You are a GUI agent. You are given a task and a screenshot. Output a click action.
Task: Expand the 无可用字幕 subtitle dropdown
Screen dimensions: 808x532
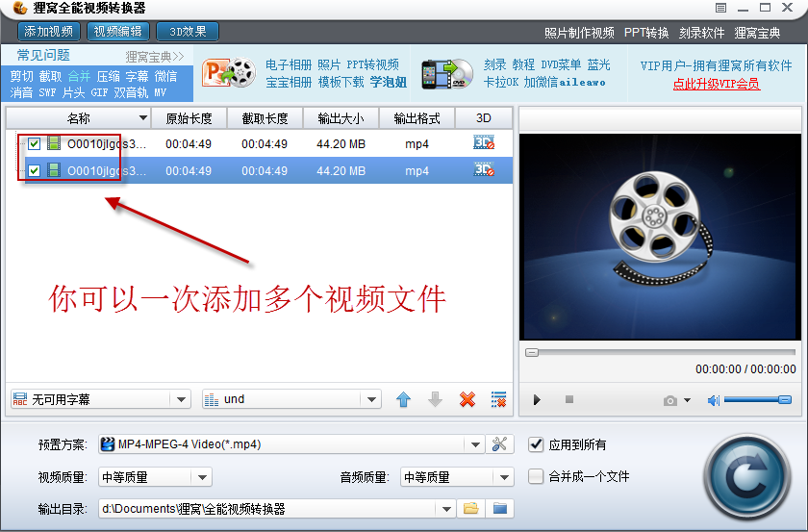click(x=181, y=399)
